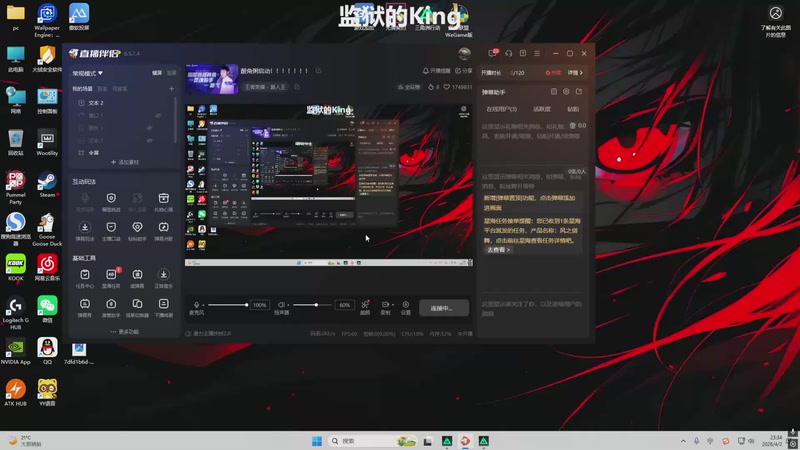Image resolution: width=800 pixels, height=450 pixels.
Task: Open the 弹幕秀 tool
Action: (85, 308)
